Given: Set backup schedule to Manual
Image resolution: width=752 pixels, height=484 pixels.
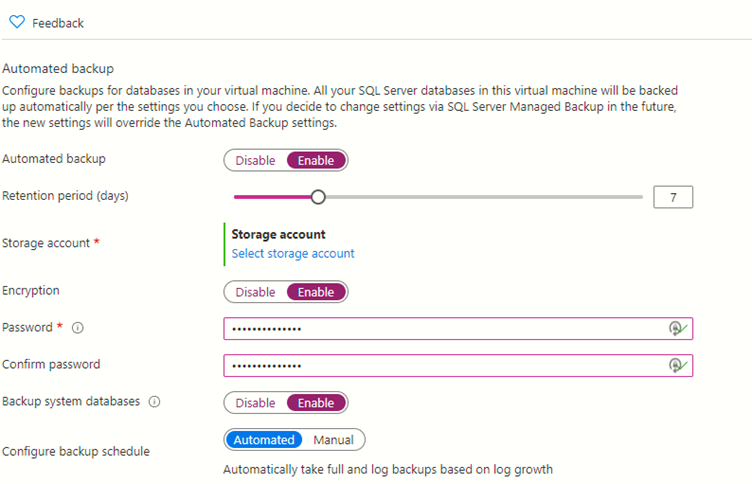Looking at the screenshot, I should click(x=333, y=440).
